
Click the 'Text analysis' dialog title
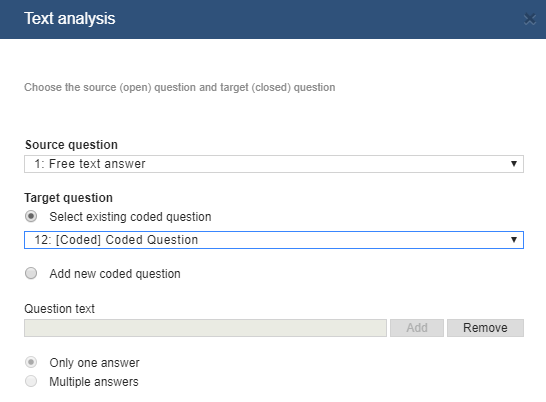[70, 18]
